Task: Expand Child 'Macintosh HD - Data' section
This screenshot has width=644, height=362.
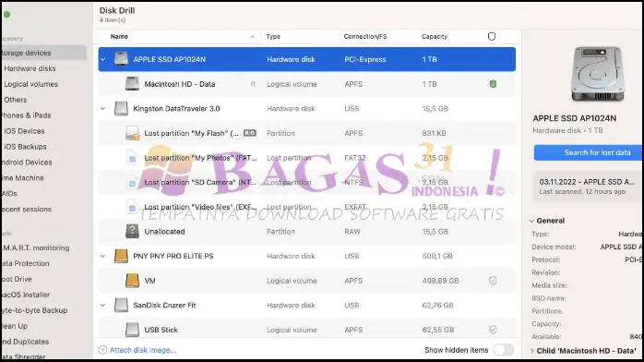Action: click(x=532, y=351)
